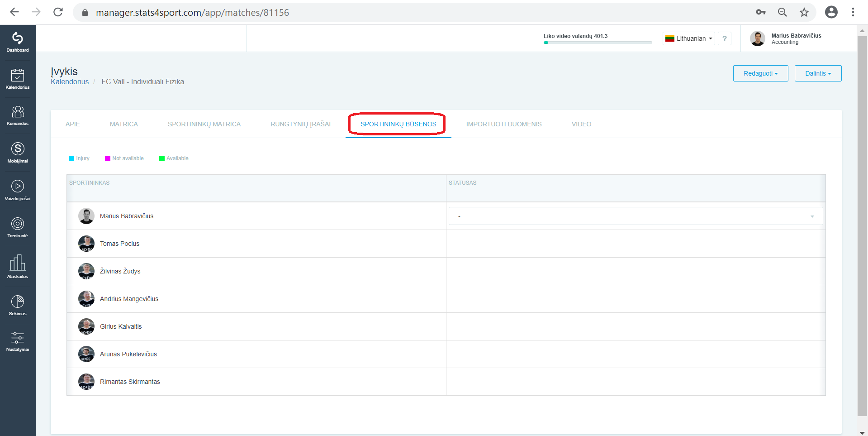The height and width of the screenshot is (436, 868).
Task: Switch to the RUNGTYNIŲ ĮRAŠAI tab
Action: pyautogui.click(x=300, y=124)
